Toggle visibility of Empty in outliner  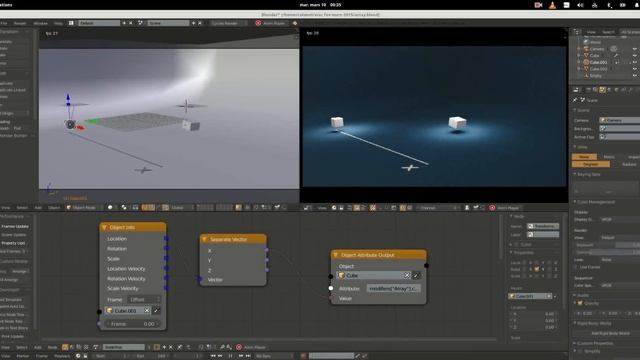pyautogui.click(x=635, y=76)
